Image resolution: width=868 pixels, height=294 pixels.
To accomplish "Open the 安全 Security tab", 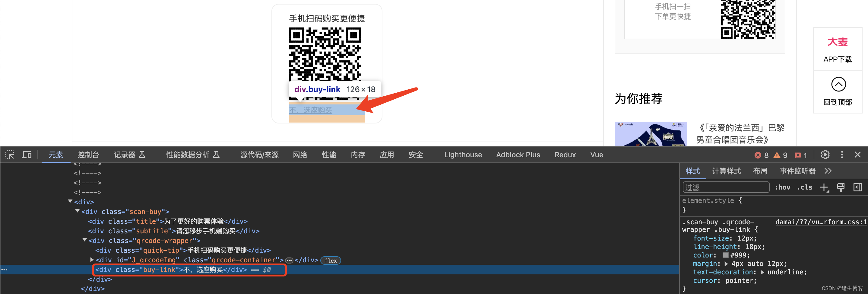I will pos(416,155).
